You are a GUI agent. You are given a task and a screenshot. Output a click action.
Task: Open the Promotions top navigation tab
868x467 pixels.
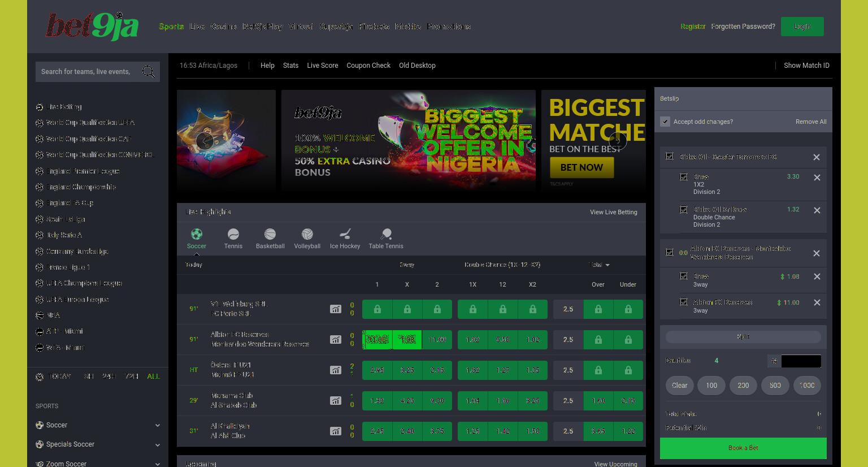[x=449, y=27]
